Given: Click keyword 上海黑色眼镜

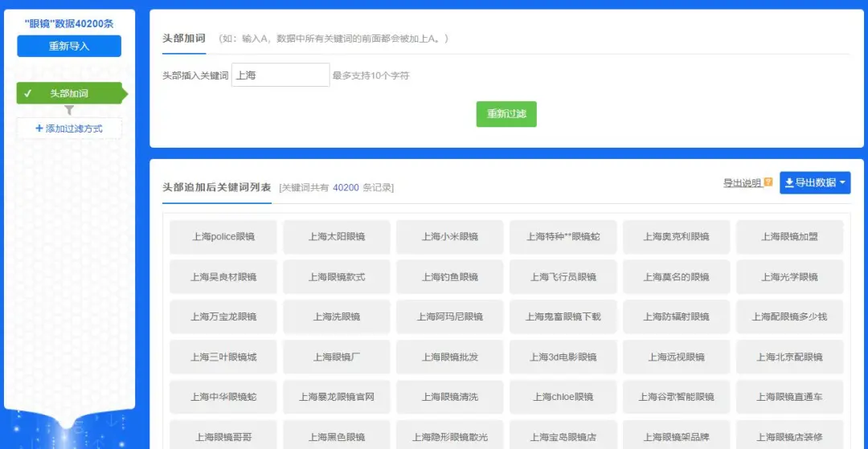Looking at the screenshot, I should (337, 435).
